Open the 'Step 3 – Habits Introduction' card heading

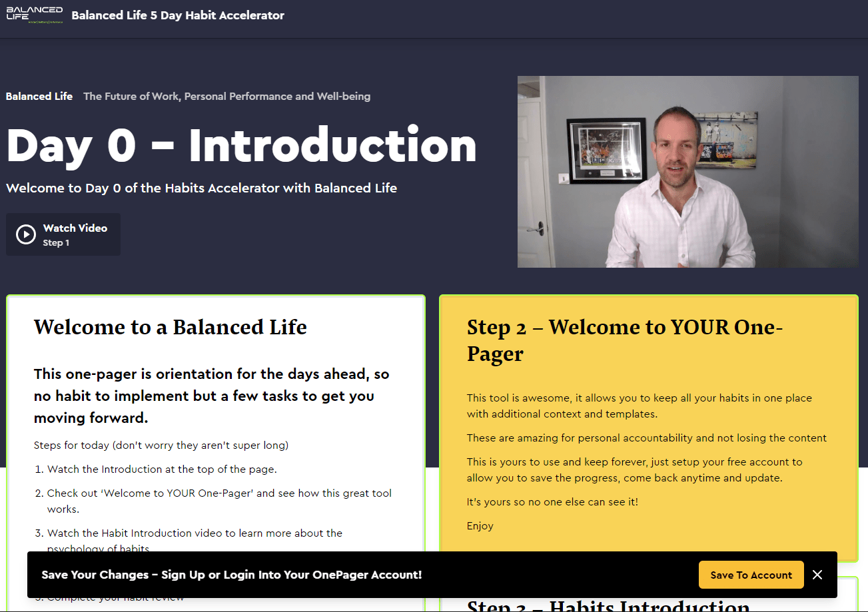(x=608, y=605)
